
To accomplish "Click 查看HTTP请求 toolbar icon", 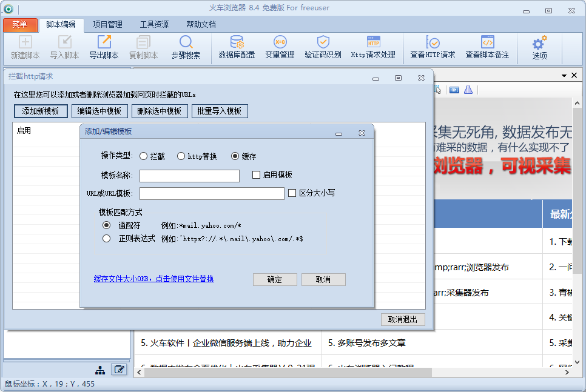I will (433, 47).
